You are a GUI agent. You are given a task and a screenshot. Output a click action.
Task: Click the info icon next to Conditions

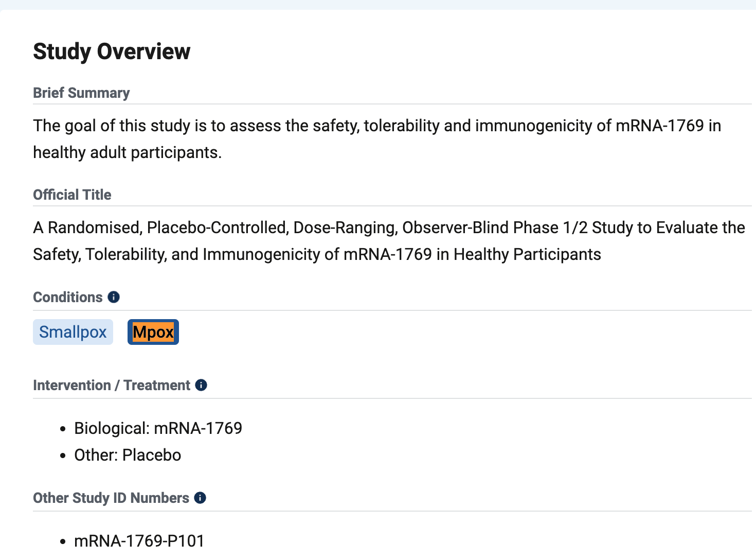click(114, 297)
